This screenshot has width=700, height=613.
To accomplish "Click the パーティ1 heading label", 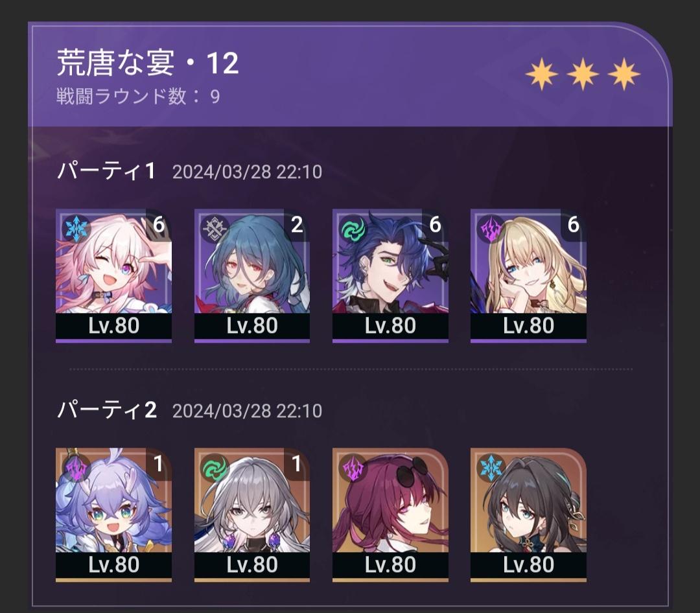I will (x=106, y=171).
